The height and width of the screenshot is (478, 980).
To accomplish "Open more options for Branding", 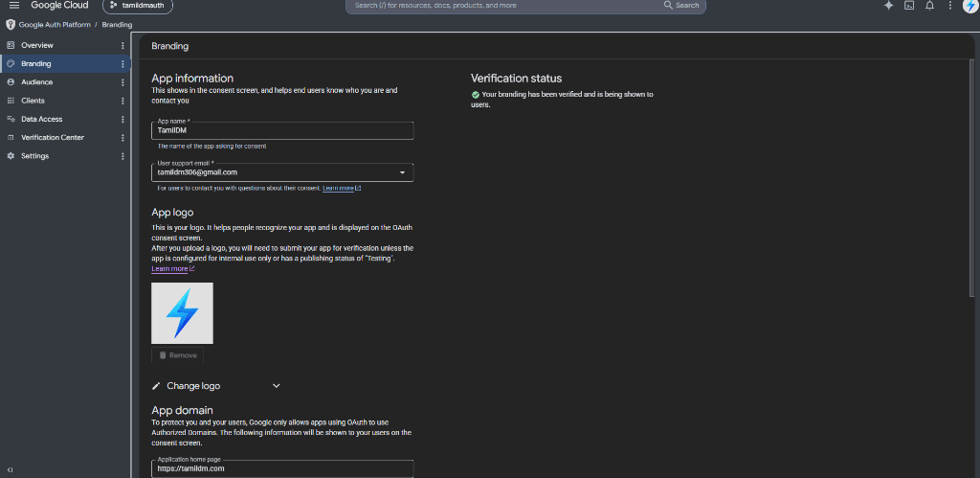I will pyautogui.click(x=122, y=64).
